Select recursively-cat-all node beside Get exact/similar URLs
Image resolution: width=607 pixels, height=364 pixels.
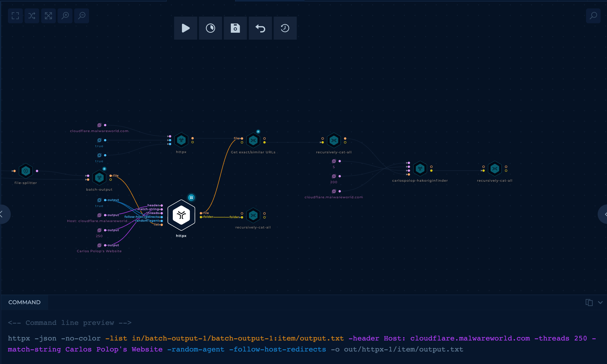point(334,140)
